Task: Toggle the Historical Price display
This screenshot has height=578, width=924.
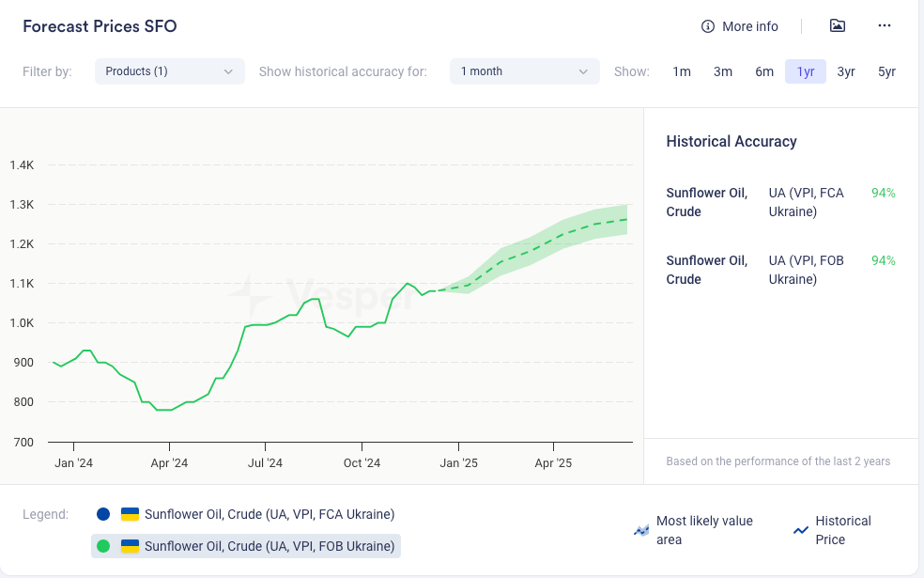Action: (x=842, y=530)
